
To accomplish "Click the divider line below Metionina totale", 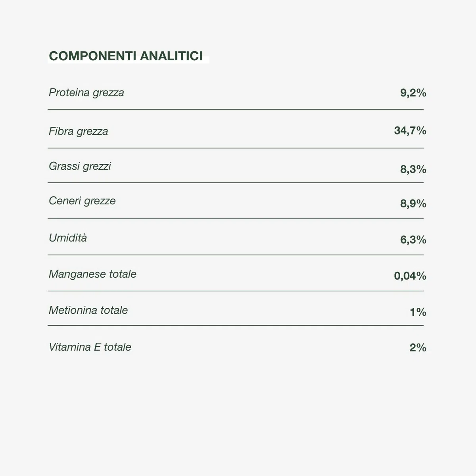I will coord(236,325).
